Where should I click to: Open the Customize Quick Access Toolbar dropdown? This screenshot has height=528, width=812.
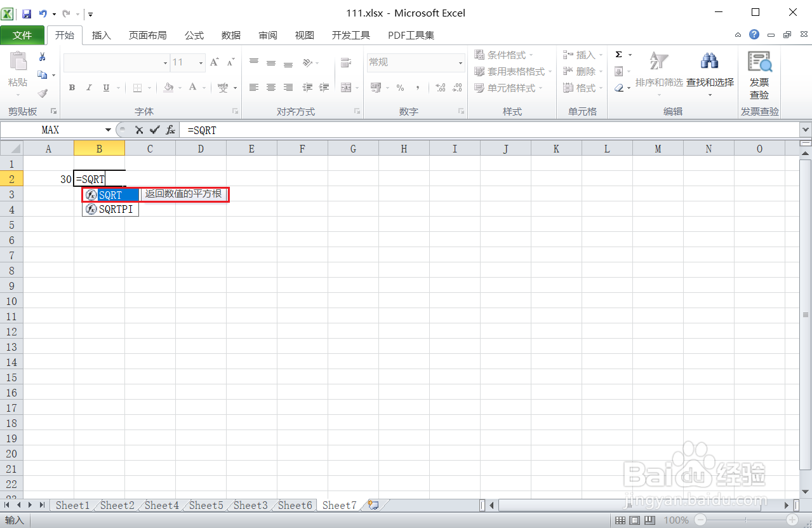click(91, 13)
